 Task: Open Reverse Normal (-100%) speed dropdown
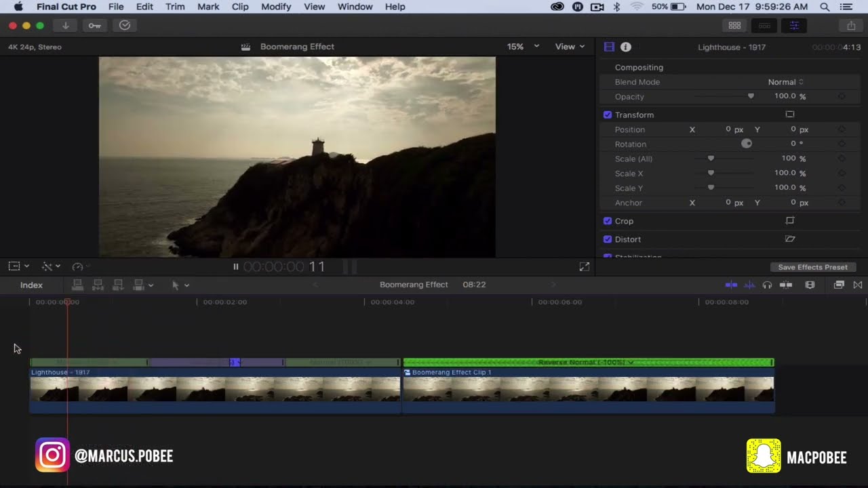587,363
